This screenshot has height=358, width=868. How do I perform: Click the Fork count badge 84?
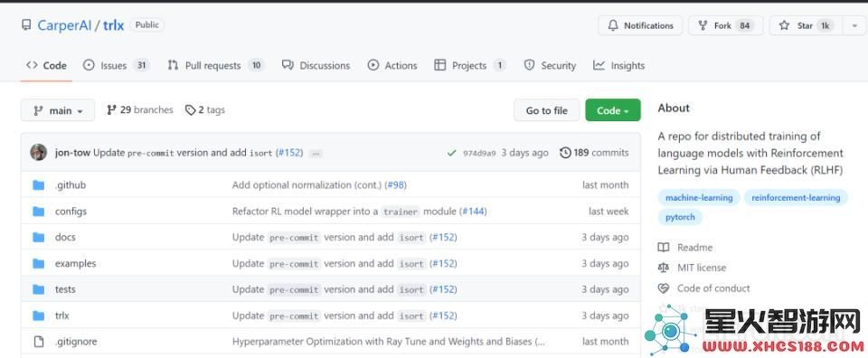pos(744,25)
